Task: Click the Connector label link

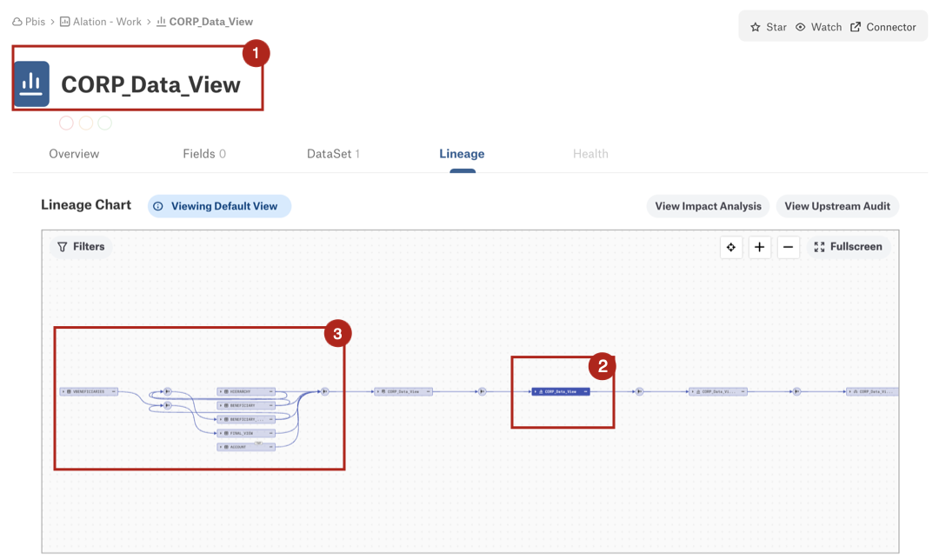Action: click(891, 27)
